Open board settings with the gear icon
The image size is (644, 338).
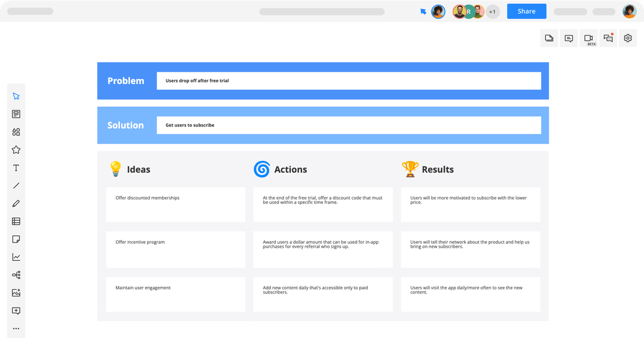point(627,38)
